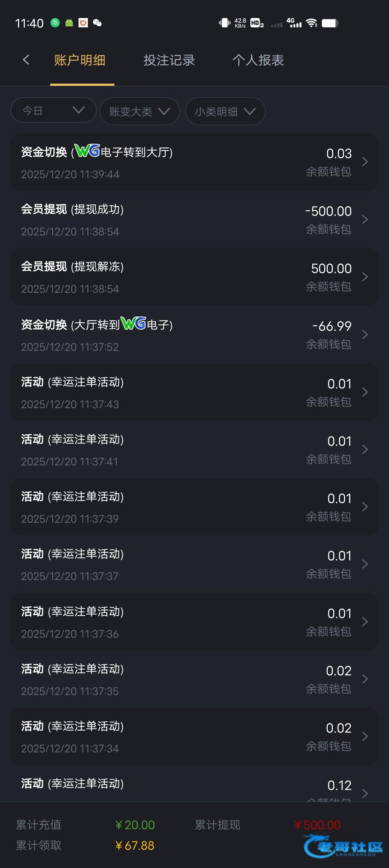The height and width of the screenshot is (868, 389).
Task: Expand the 账变大类 category dropdown
Action: click(139, 111)
